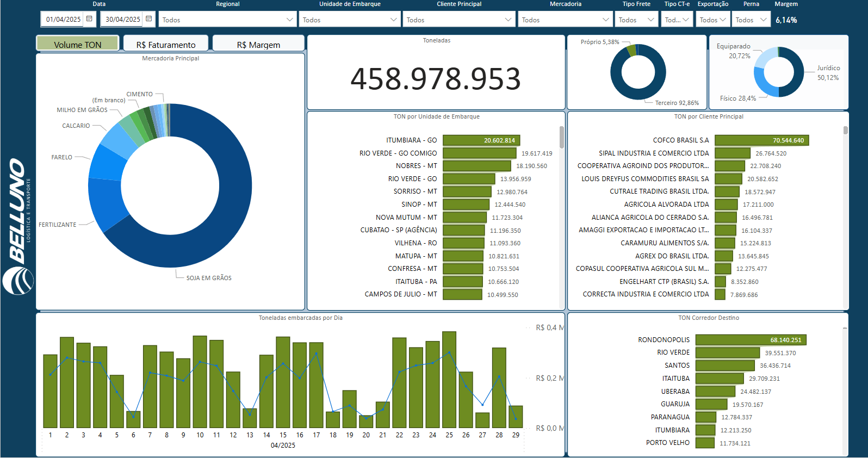Click the PORTO VELHO destination label
This screenshot has height=458, width=868.
coord(668,443)
